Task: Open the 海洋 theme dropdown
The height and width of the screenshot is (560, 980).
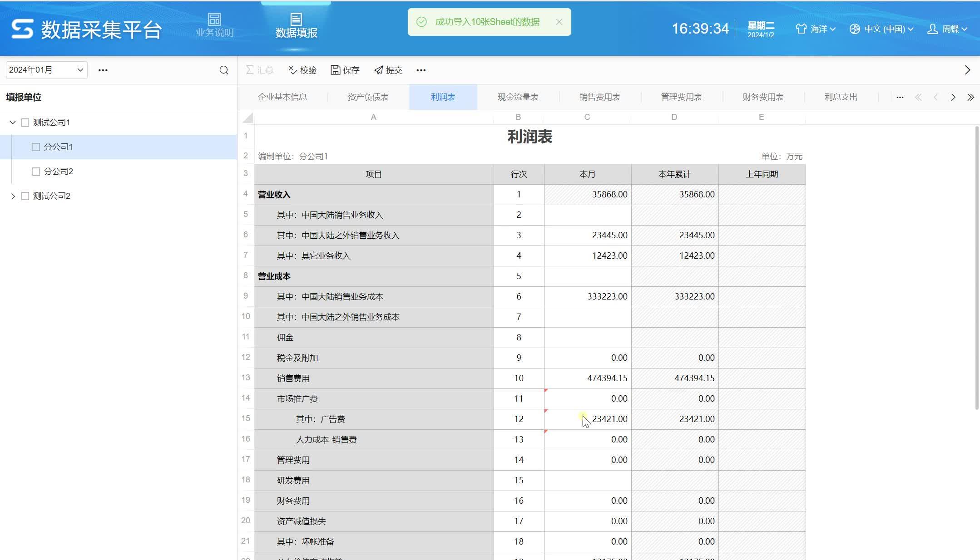Action: coord(816,29)
